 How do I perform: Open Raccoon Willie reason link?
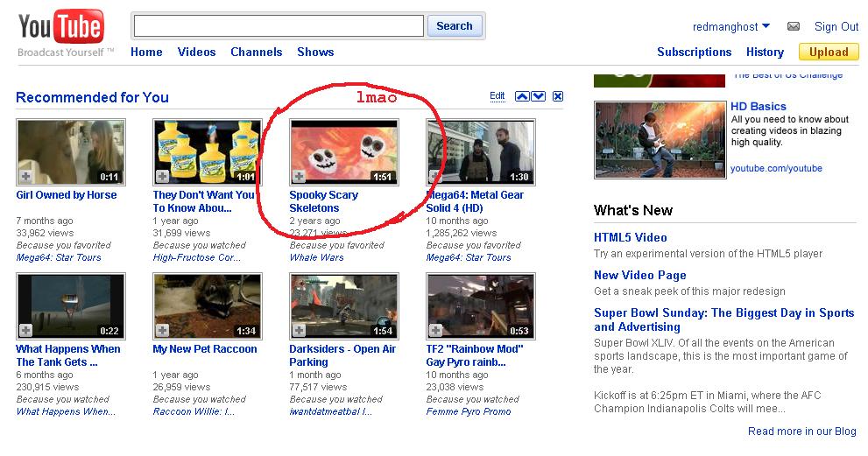click(194, 411)
